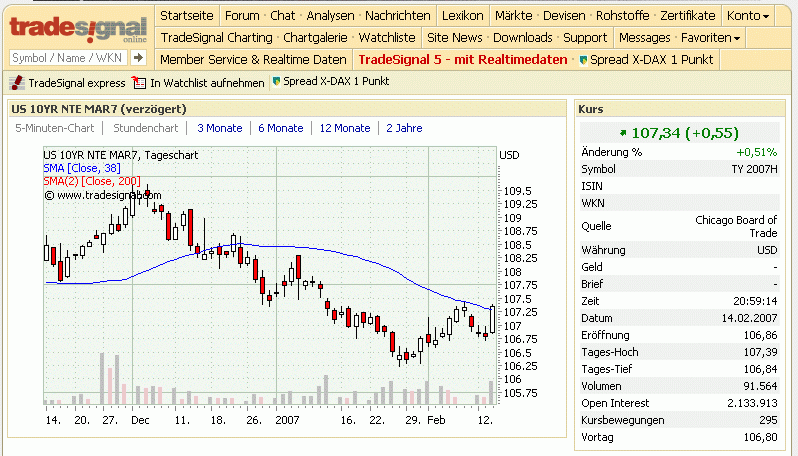Open the Downloads page
Viewport: 798px width, 456px height.
(523, 38)
